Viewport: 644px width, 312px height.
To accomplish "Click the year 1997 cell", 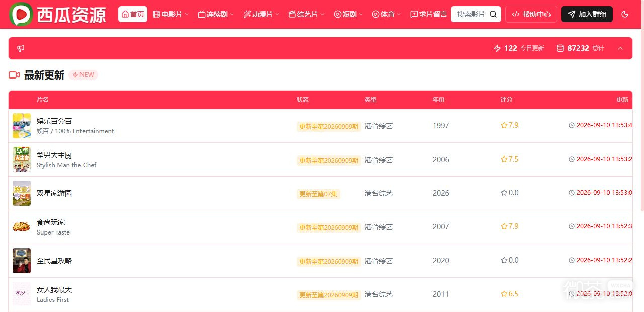I will point(441,126).
